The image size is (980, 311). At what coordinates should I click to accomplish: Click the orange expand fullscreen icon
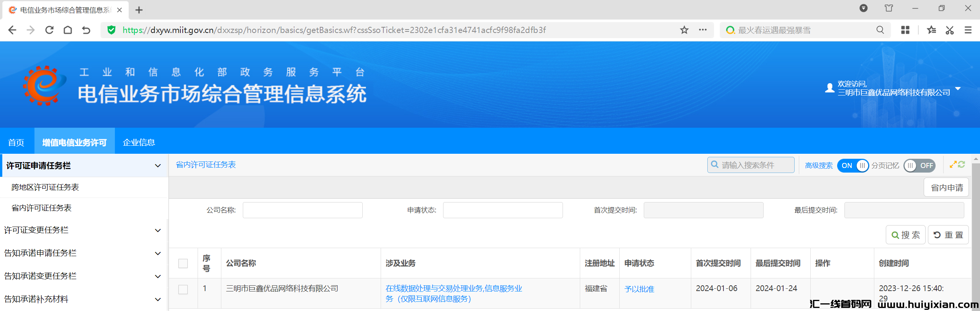point(953,165)
